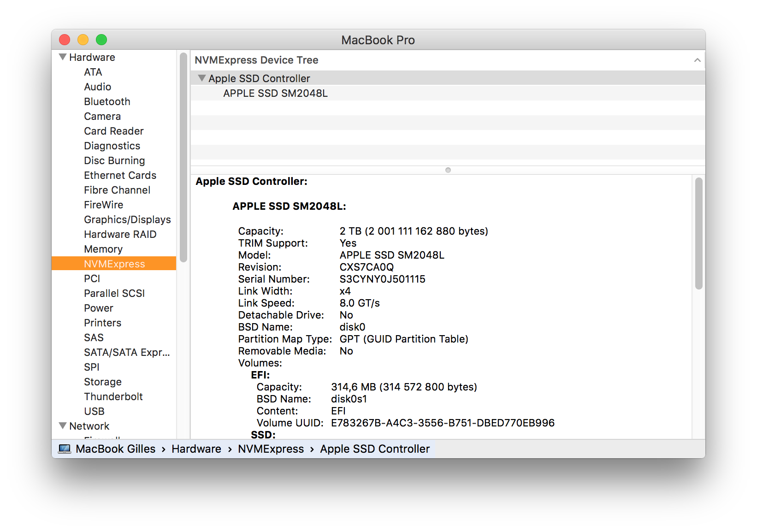
Task: Show Power information
Action: [x=98, y=308]
